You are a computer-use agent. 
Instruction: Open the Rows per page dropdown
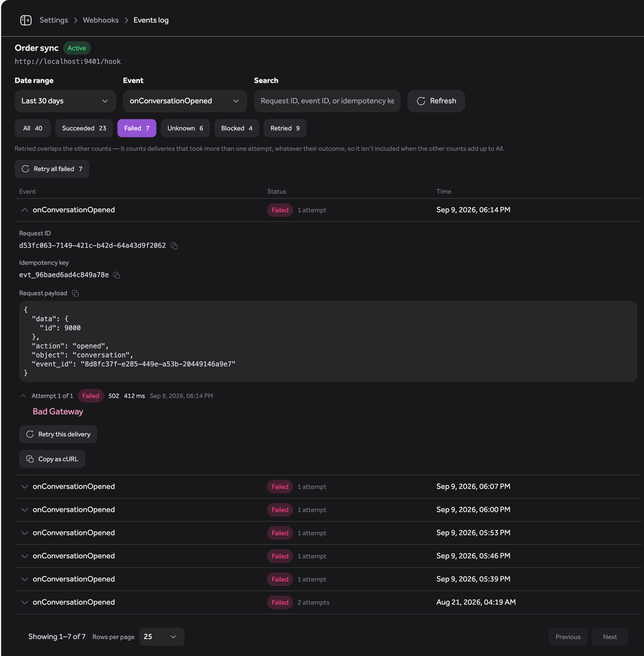tap(162, 637)
